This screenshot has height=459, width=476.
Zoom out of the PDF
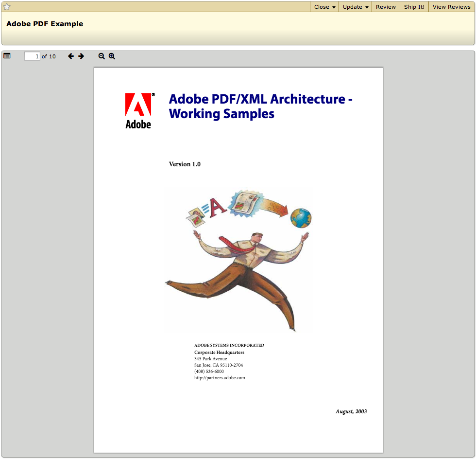(102, 56)
